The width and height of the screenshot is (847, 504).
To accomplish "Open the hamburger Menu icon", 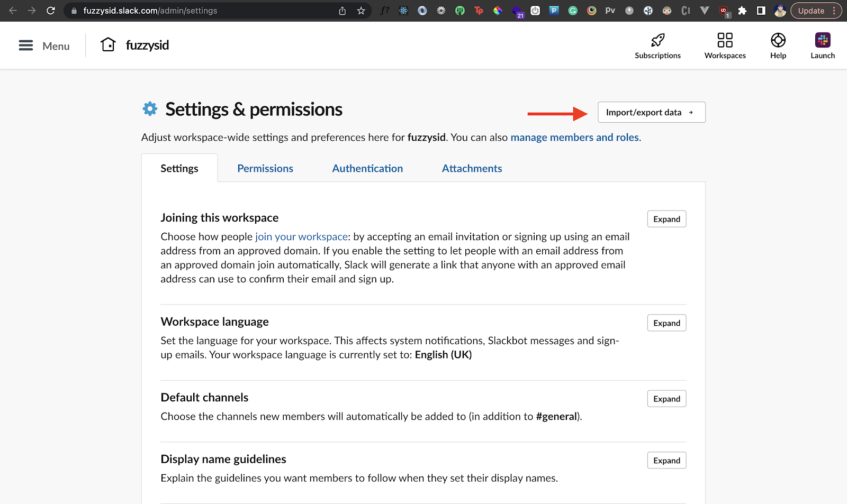I will coord(26,45).
